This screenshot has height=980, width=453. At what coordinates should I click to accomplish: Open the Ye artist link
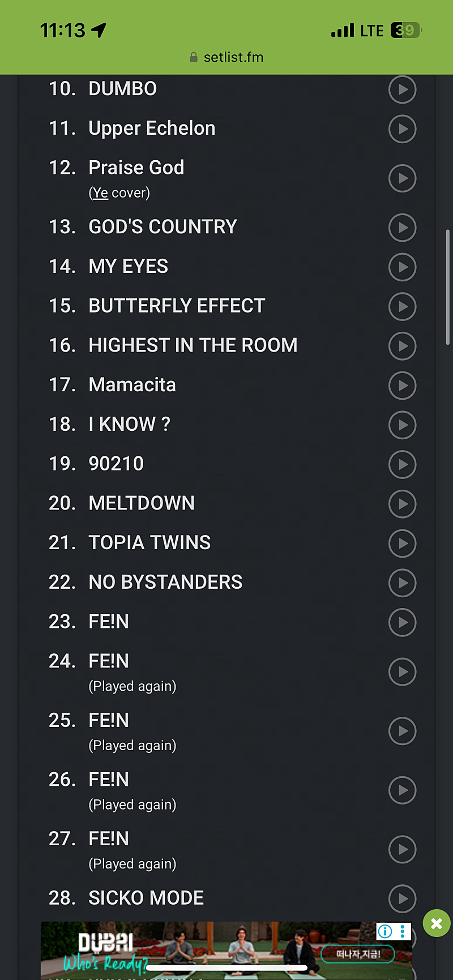pyautogui.click(x=100, y=193)
